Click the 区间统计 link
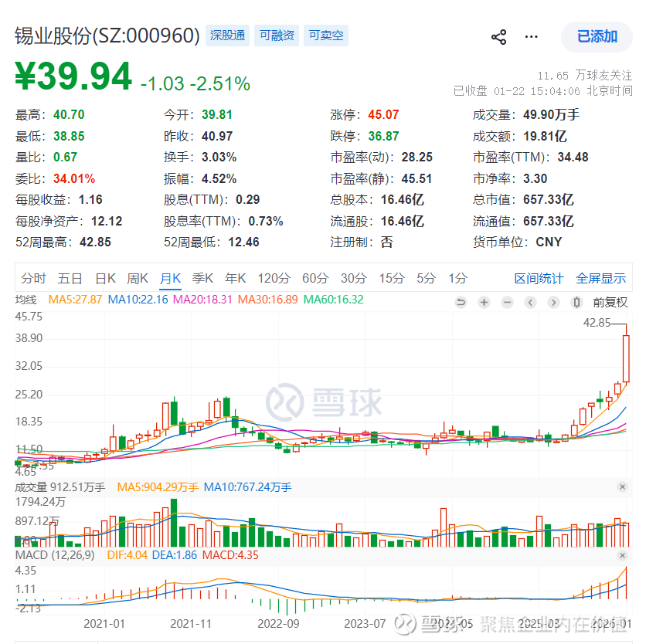The height and width of the screenshot is (644, 646). (539, 278)
